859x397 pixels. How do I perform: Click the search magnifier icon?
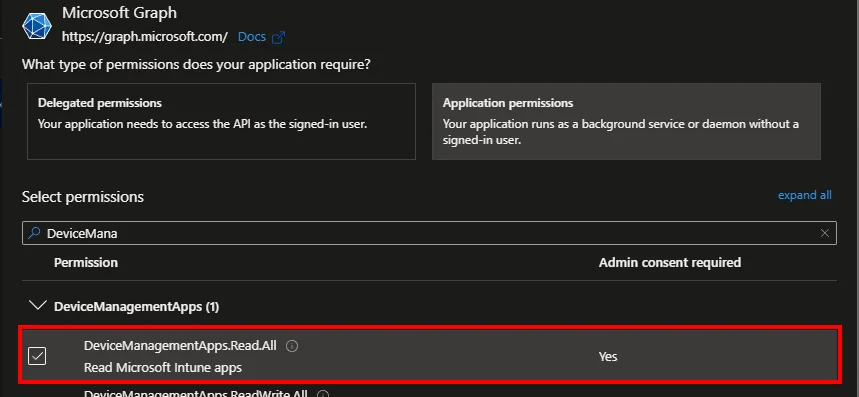[x=34, y=233]
